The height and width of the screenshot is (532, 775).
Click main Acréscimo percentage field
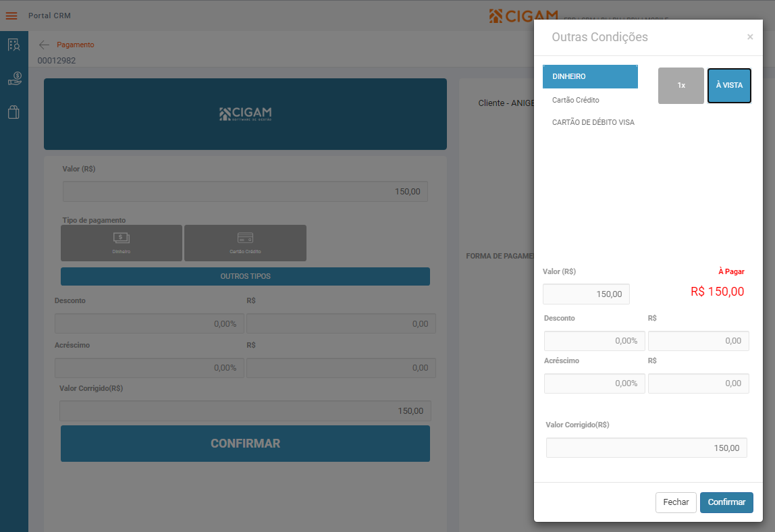[x=149, y=368]
